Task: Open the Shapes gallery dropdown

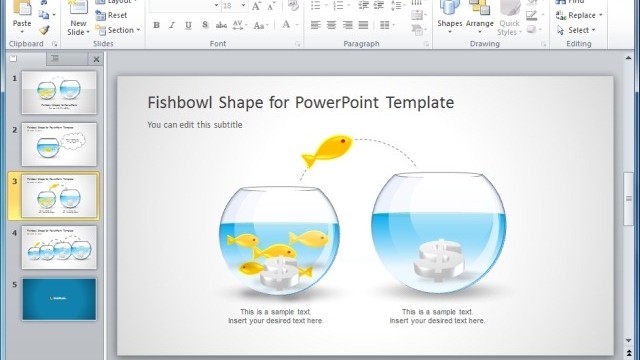Action: (x=450, y=32)
